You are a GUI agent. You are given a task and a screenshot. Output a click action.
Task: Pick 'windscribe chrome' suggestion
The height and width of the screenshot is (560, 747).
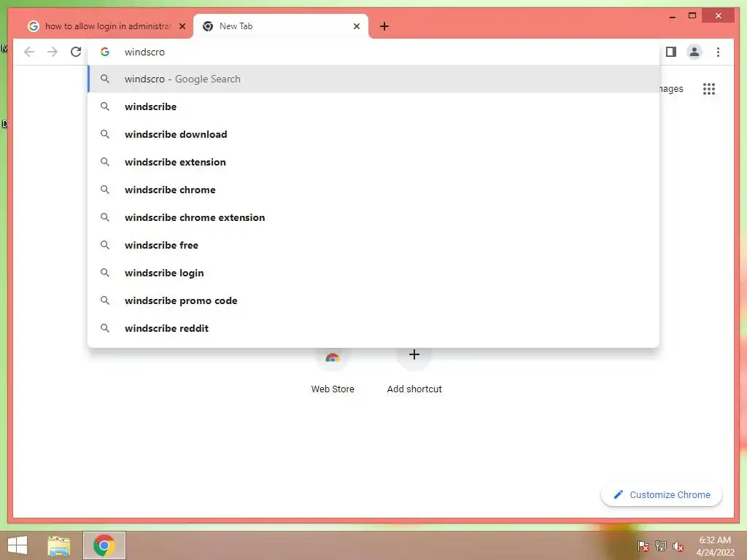pos(373,190)
